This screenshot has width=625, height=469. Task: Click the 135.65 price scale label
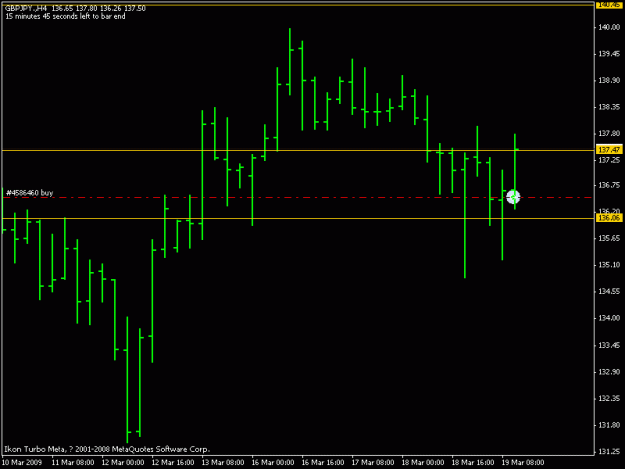[x=609, y=238]
